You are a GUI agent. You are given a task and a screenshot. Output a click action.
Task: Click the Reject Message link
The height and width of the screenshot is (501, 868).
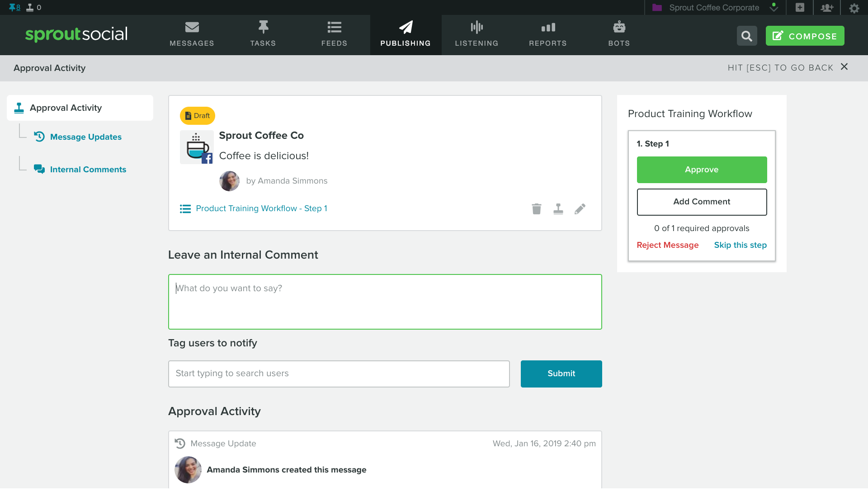coord(667,245)
